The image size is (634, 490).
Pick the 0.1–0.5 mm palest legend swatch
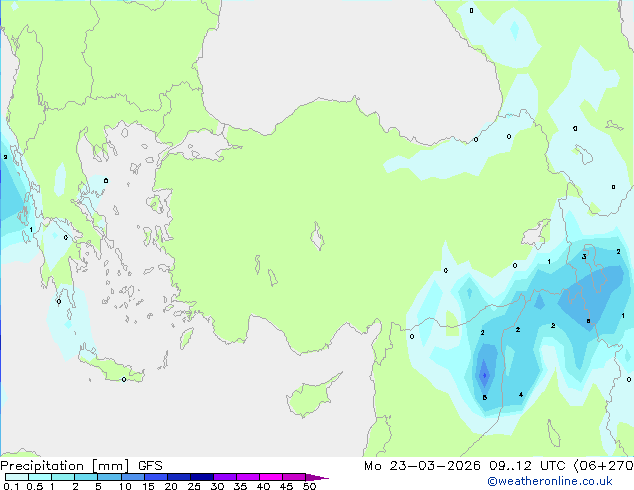click(x=17, y=477)
